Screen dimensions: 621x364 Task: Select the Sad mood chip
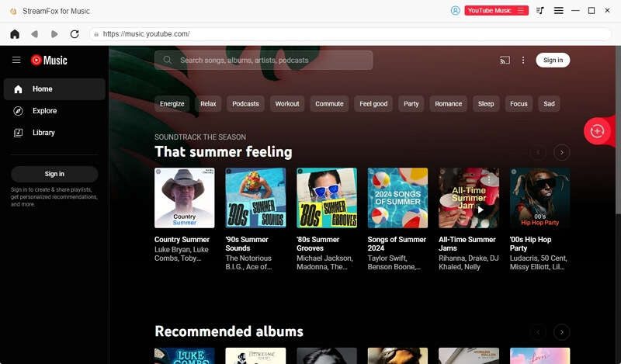coord(549,104)
